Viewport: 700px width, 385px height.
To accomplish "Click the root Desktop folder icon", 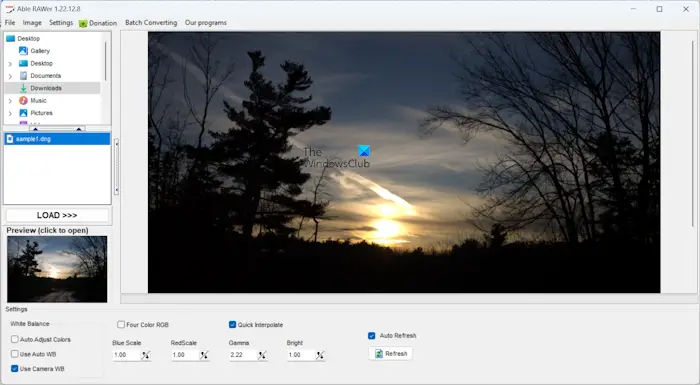I will click(10, 38).
